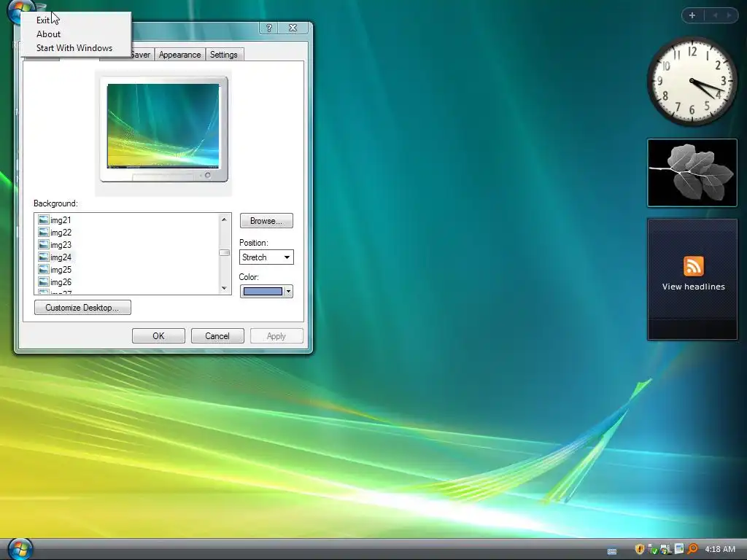Click the orange RSS feed icon
Screen dimensions: 747x560
(693, 265)
